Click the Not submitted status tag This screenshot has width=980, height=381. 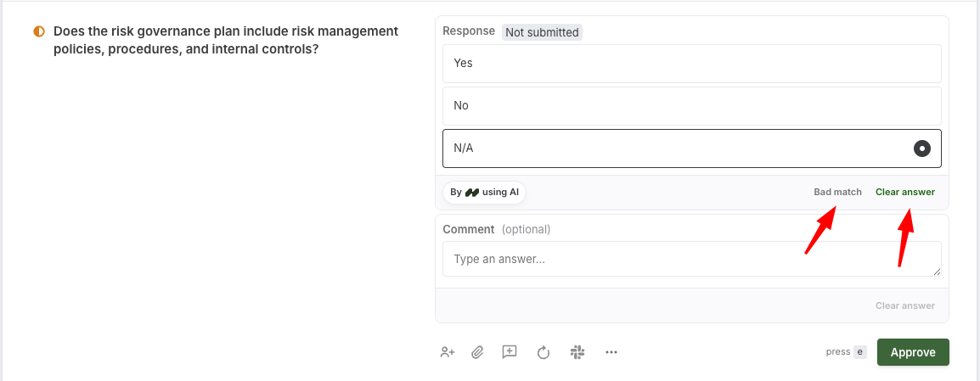(542, 32)
